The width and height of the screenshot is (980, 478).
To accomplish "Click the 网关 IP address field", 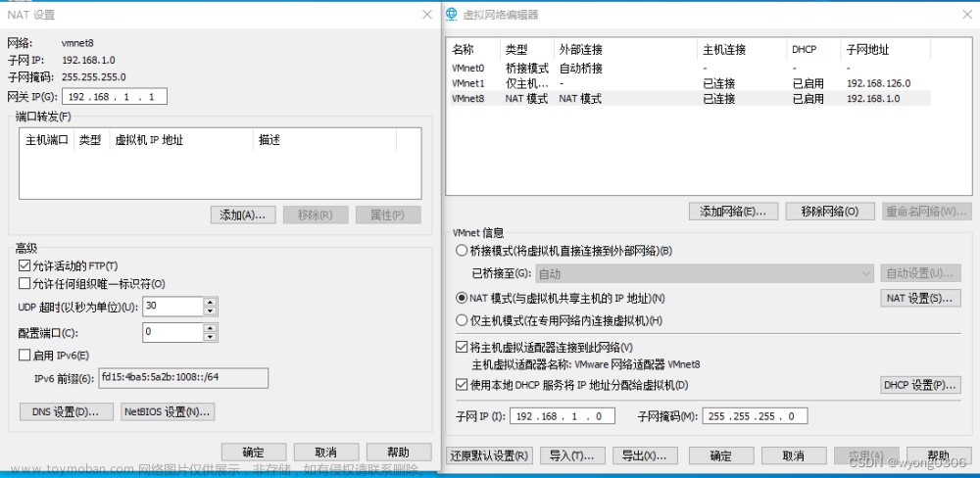I will point(115,96).
